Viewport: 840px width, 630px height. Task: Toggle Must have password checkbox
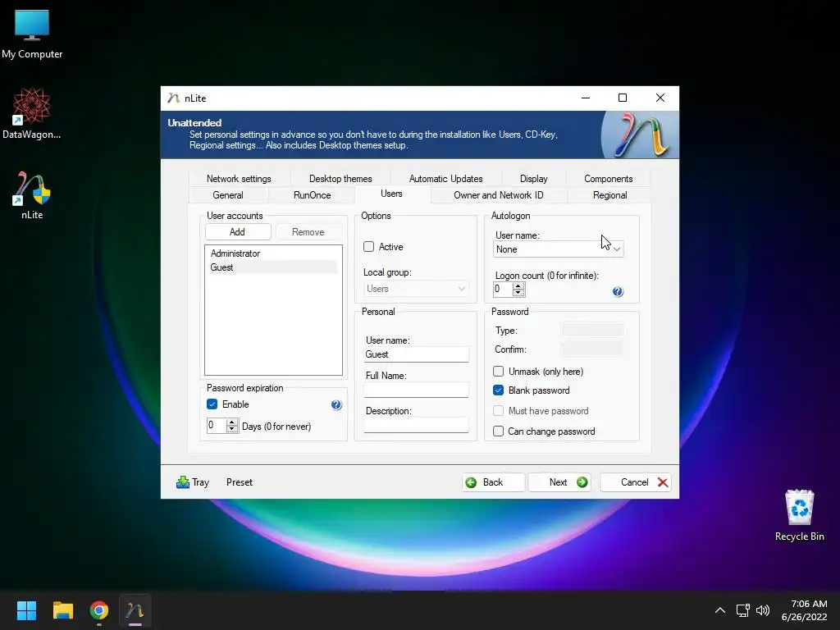pyautogui.click(x=498, y=411)
